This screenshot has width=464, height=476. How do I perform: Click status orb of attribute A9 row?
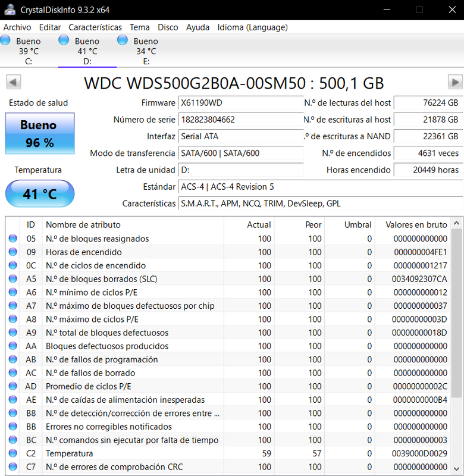coord(12,333)
